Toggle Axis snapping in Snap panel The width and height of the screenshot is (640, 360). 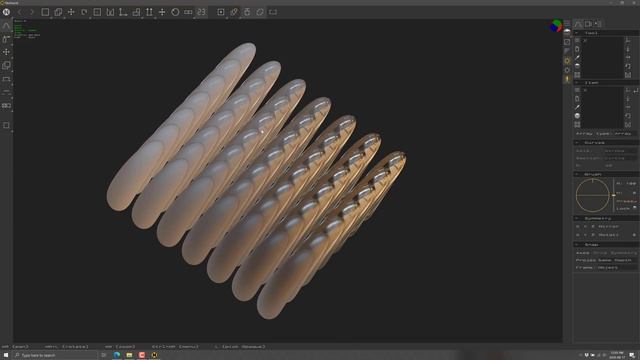[x=583, y=253]
